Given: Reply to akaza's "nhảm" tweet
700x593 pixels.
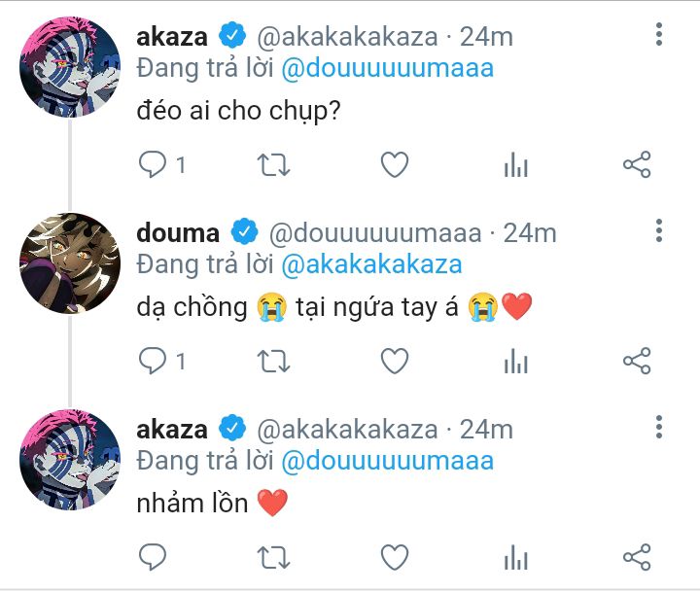Looking at the screenshot, I should (153, 557).
